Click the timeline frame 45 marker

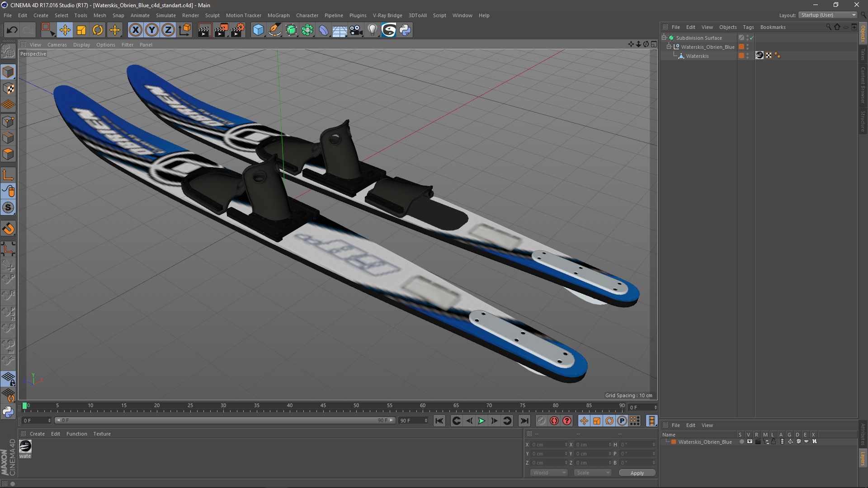pyautogui.click(x=323, y=406)
